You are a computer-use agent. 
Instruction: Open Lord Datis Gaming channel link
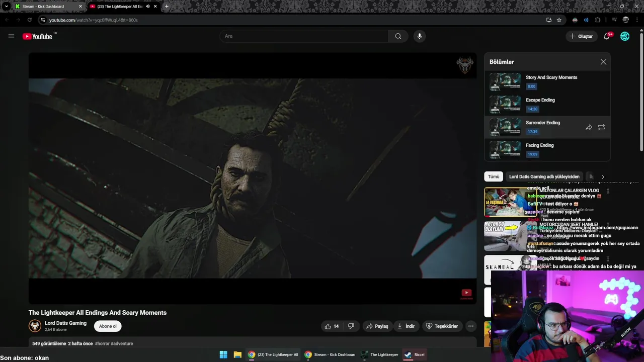tap(65, 323)
